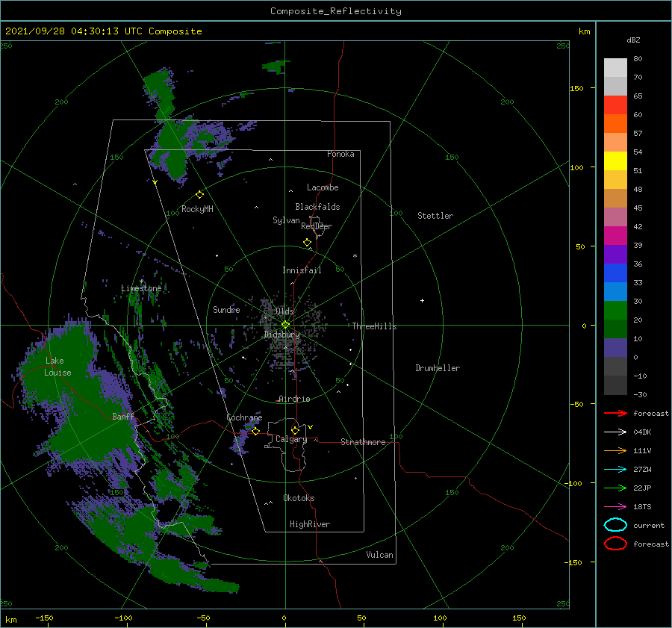Click the Olds label

284,311
